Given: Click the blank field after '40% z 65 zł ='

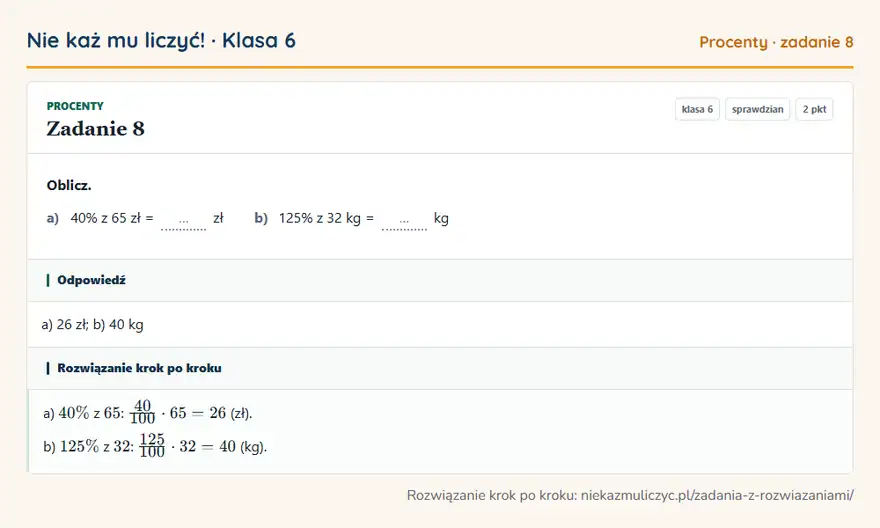Looking at the screenshot, I should [184, 221].
